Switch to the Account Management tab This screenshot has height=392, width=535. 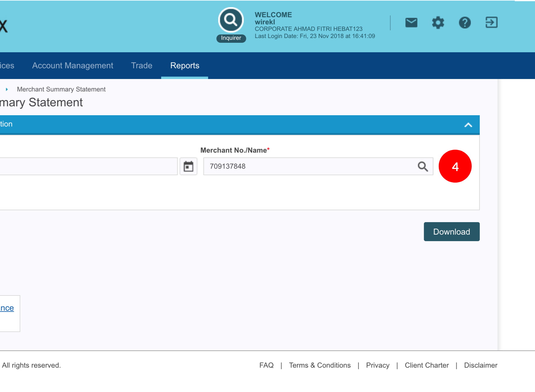(x=73, y=66)
